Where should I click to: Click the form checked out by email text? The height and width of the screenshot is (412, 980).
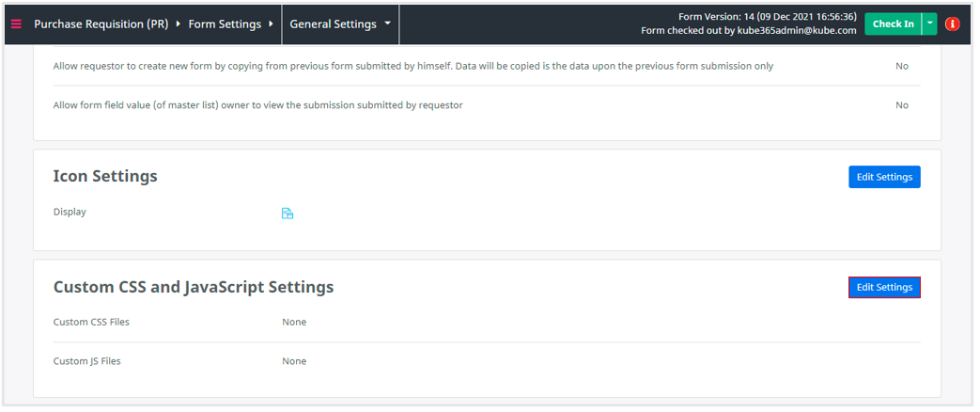pyautogui.click(x=748, y=31)
